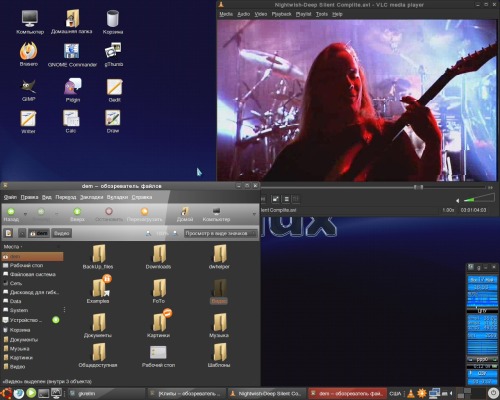Open the Картинки folder icon in main pane
The height and width of the screenshot is (400, 500).
pos(159,324)
